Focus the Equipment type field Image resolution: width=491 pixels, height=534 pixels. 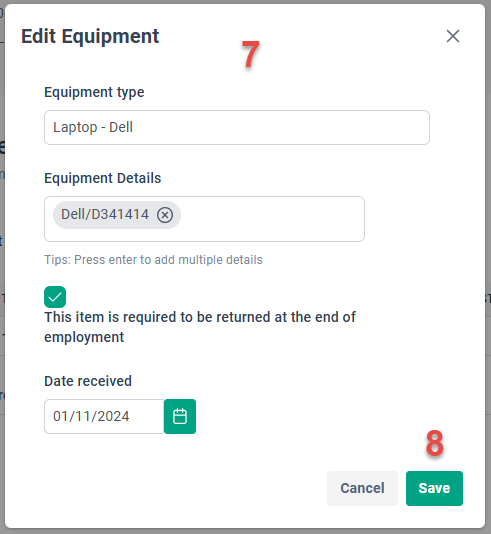pos(237,127)
